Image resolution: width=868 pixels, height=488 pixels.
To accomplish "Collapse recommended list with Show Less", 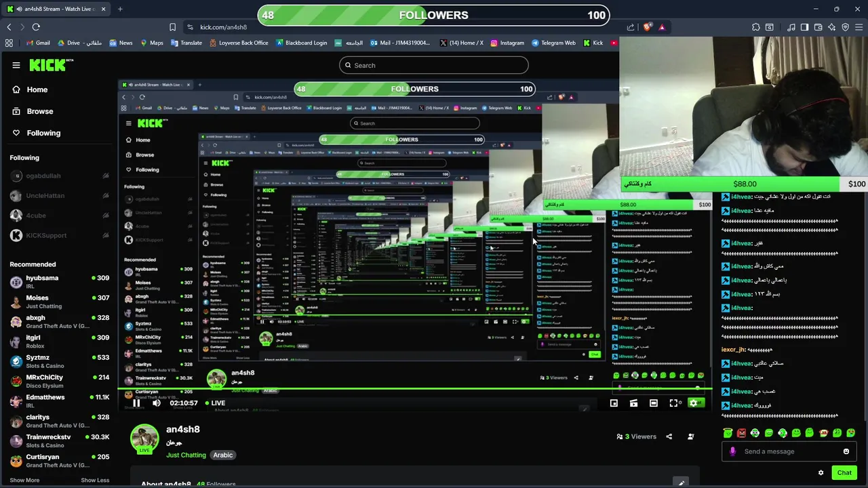I will [95, 480].
